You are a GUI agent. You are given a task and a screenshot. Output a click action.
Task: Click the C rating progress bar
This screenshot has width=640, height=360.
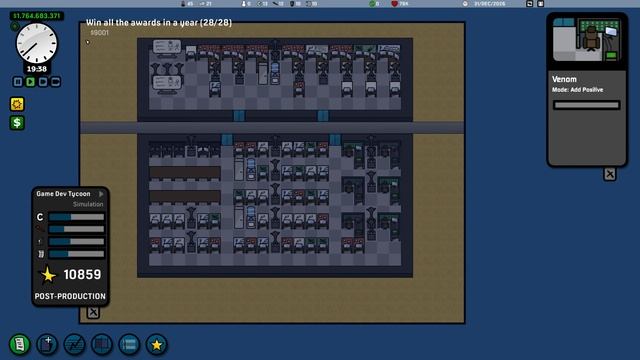pyautogui.click(x=76, y=217)
